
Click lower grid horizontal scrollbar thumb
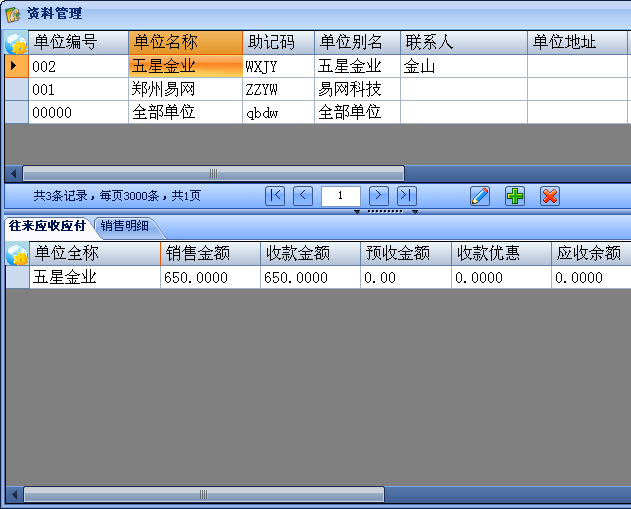point(204,495)
